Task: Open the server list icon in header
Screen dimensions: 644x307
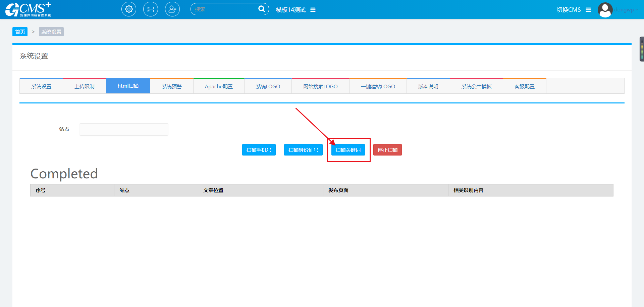Action: pyautogui.click(x=151, y=9)
